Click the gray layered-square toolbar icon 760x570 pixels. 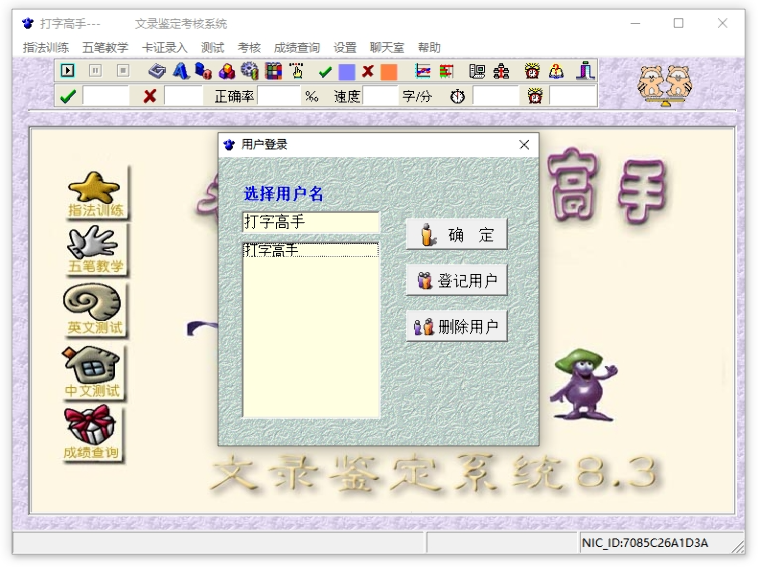(157, 71)
